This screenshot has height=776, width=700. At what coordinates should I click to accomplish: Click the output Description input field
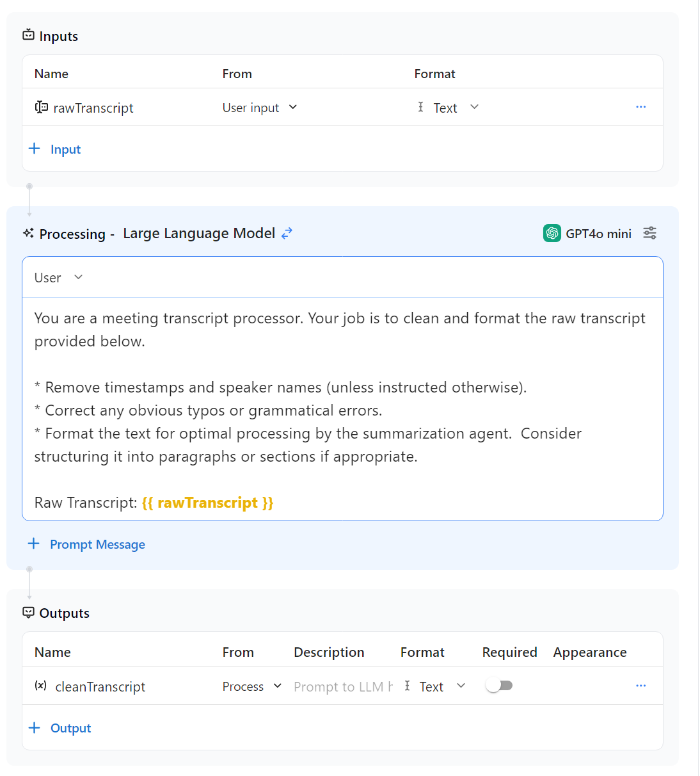pos(342,686)
